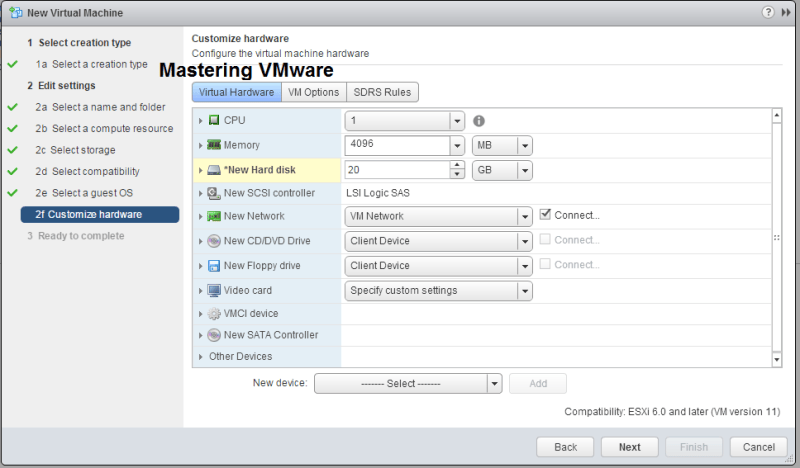This screenshot has width=800, height=468.
Task: Toggle the CD/DVD Drive Connect checkbox
Action: point(545,239)
